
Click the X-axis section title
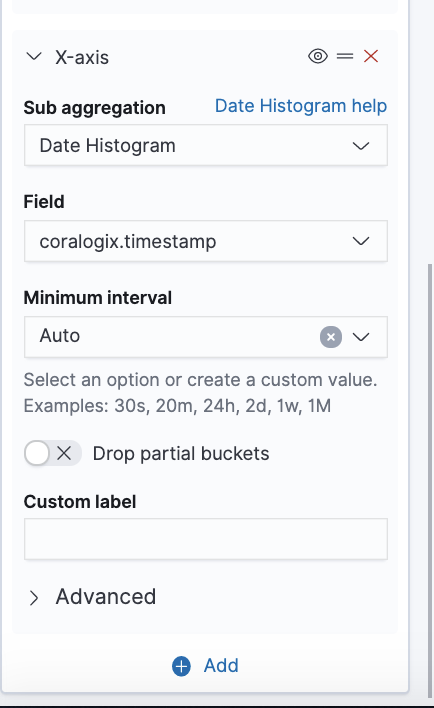pyautogui.click(x=82, y=57)
